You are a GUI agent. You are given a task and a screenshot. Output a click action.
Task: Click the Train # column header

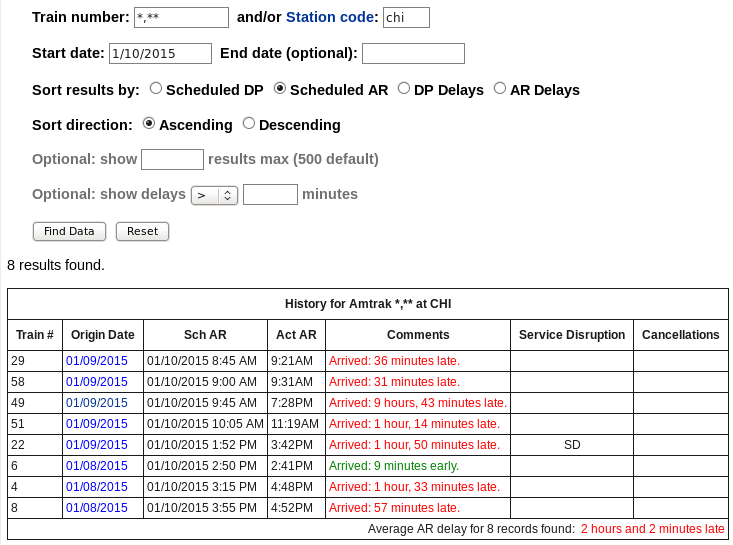35,335
